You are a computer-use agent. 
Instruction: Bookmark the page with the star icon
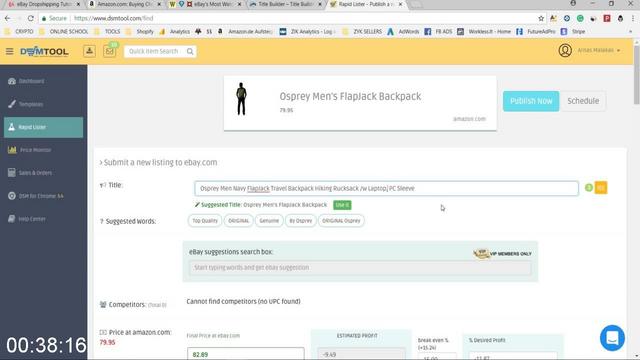(541, 18)
